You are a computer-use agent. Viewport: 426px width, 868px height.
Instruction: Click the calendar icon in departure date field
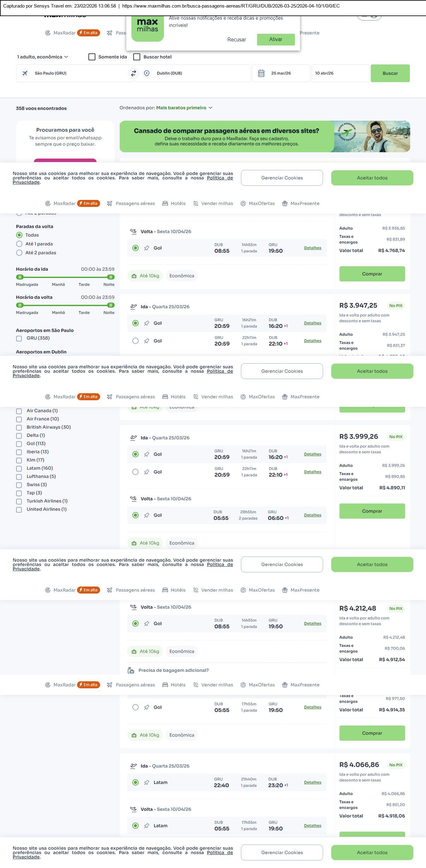click(x=261, y=73)
